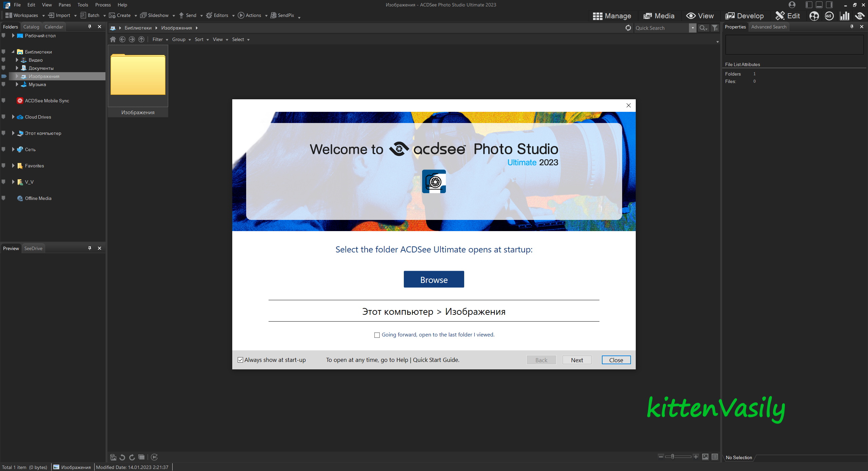Zoom in thumbnails with plus button
This screenshot has width=868, height=471.
point(696,457)
